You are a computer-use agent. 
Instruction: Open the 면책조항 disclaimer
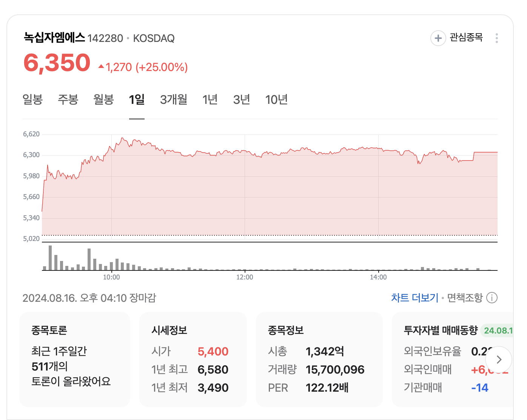(x=465, y=298)
